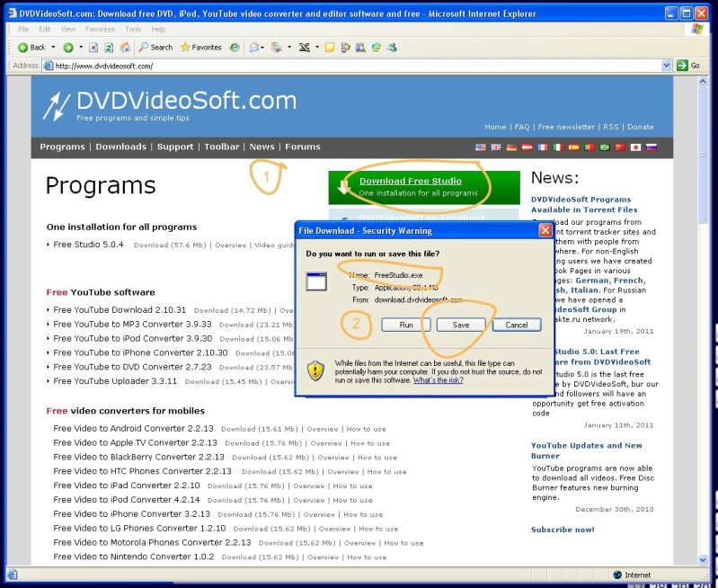Open the Favorites star pane

pyautogui.click(x=201, y=48)
